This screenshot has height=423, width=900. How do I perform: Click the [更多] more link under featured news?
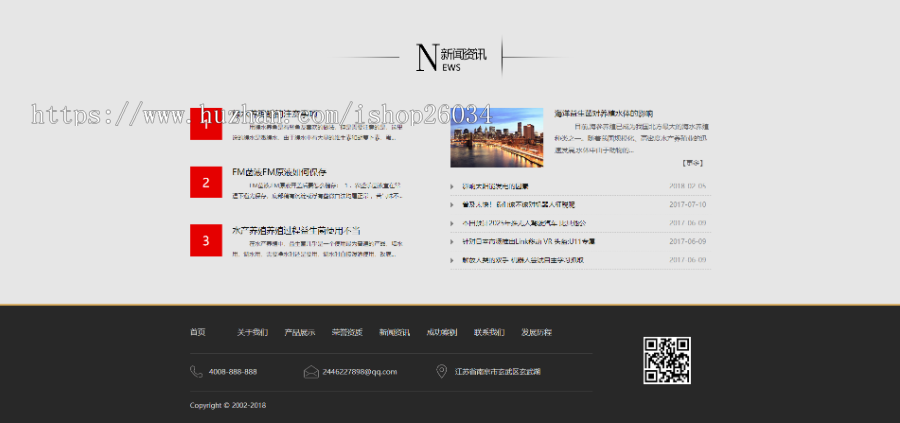(692, 162)
